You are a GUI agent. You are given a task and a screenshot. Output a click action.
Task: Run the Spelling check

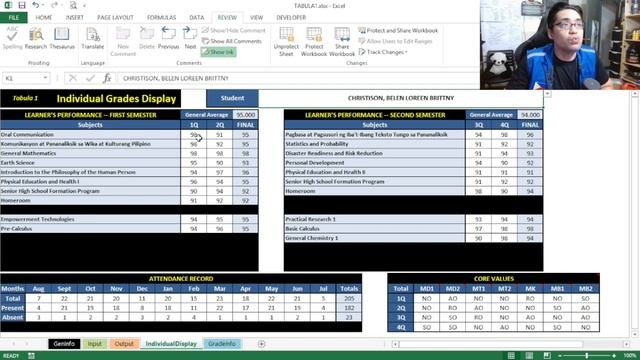tap(12, 39)
